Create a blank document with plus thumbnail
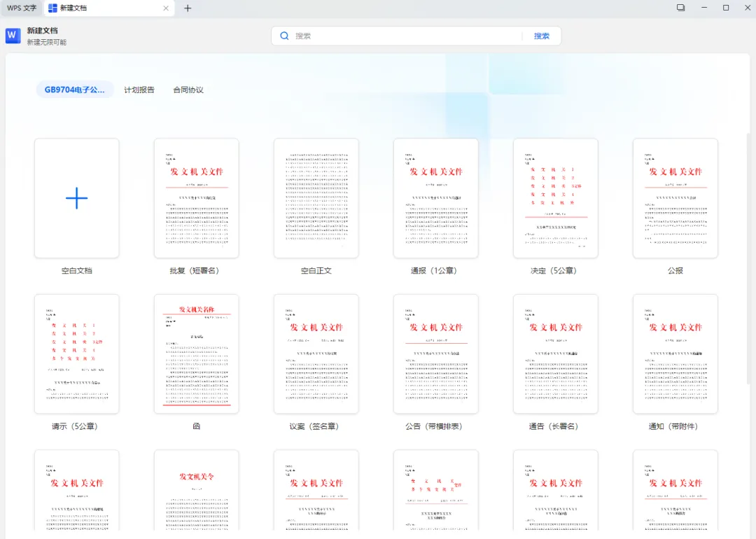Screen dimensions: 756x539 coord(77,198)
